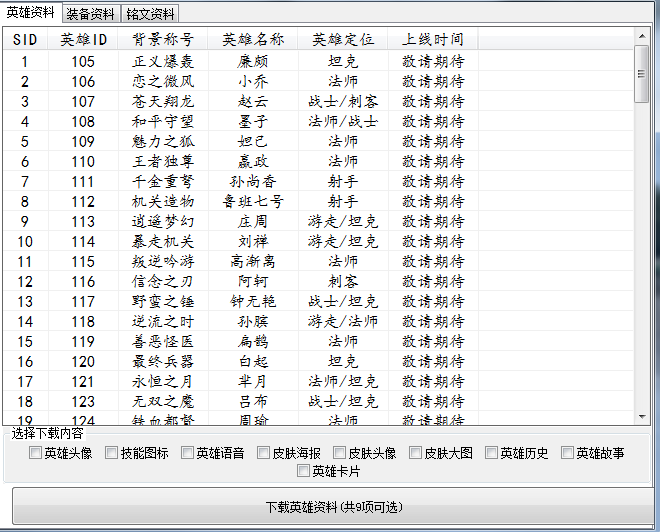Enable the 英雄头像 checkbox
The height and width of the screenshot is (532, 660).
pos(36,453)
